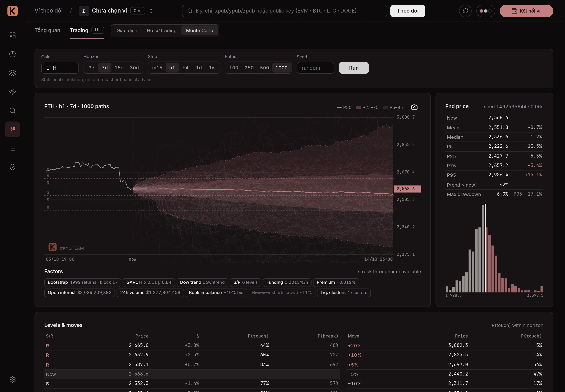Click the Liq. clusters factor chip
Image resolution: width=565 pixels, height=392 pixels.
(x=344, y=292)
